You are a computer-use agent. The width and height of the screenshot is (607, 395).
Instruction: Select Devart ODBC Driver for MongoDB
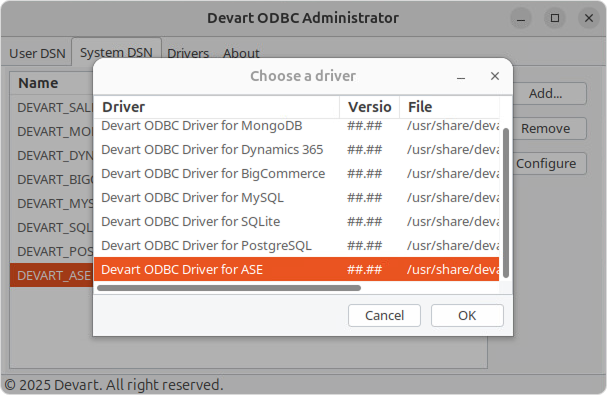(x=297, y=125)
